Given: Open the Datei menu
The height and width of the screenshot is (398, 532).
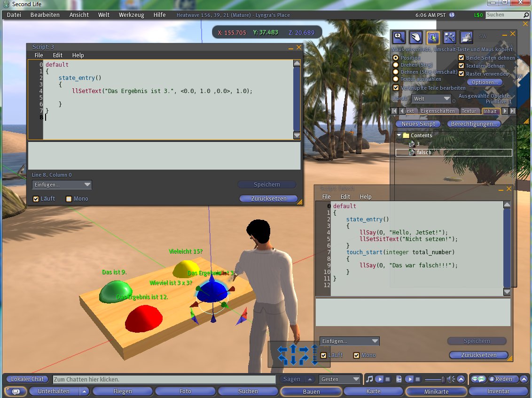Looking at the screenshot, I should pos(14,15).
